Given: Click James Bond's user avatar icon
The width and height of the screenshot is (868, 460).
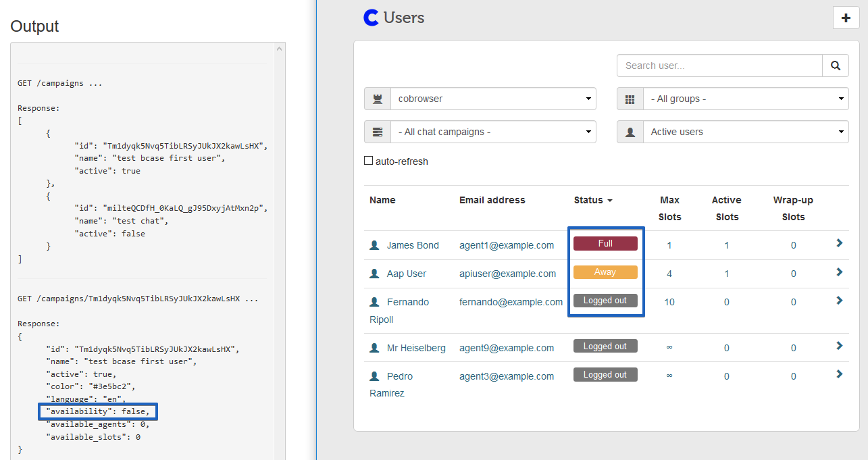Looking at the screenshot, I should click(375, 245).
